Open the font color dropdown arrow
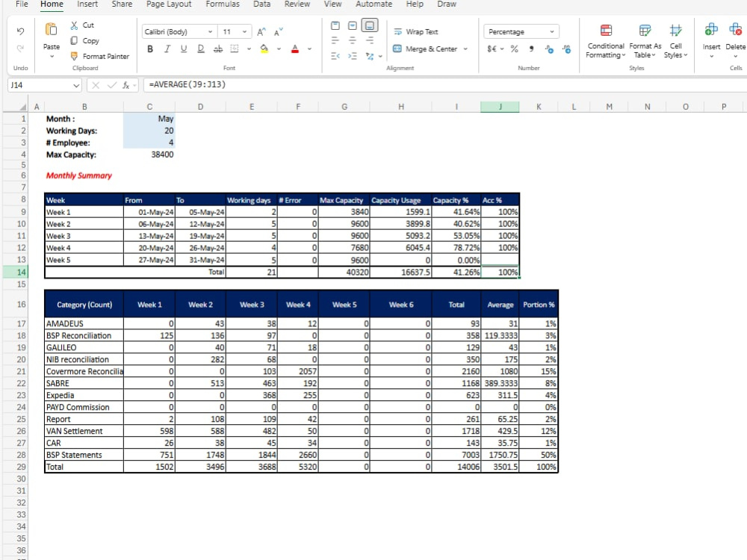 click(x=309, y=49)
